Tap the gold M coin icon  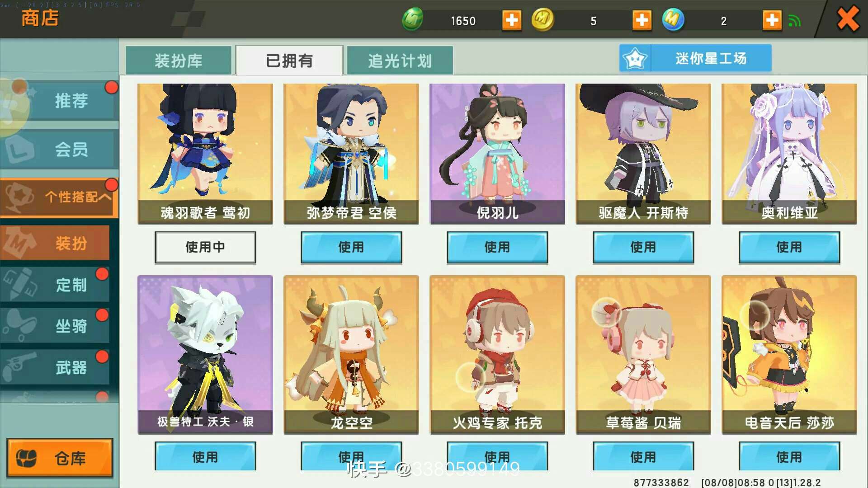pyautogui.click(x=542, y=20)
